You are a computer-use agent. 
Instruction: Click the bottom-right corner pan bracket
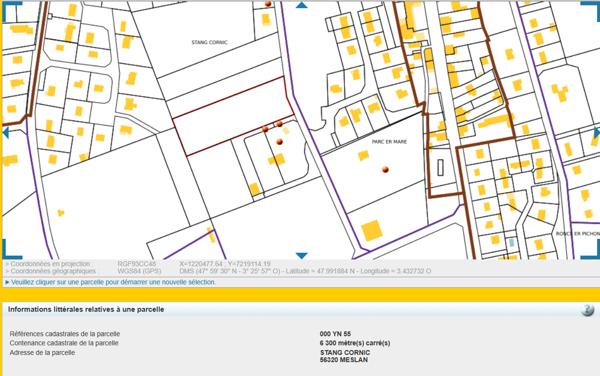click(x=590, y=249)
